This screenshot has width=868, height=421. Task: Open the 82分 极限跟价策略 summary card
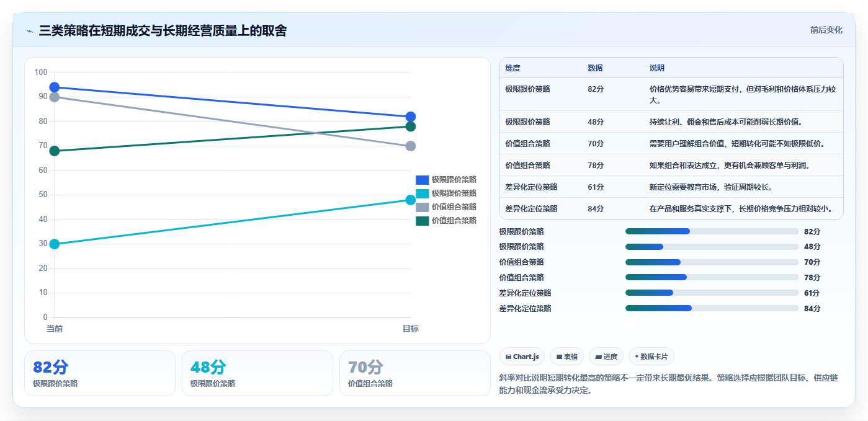click(x=100, y=373)
